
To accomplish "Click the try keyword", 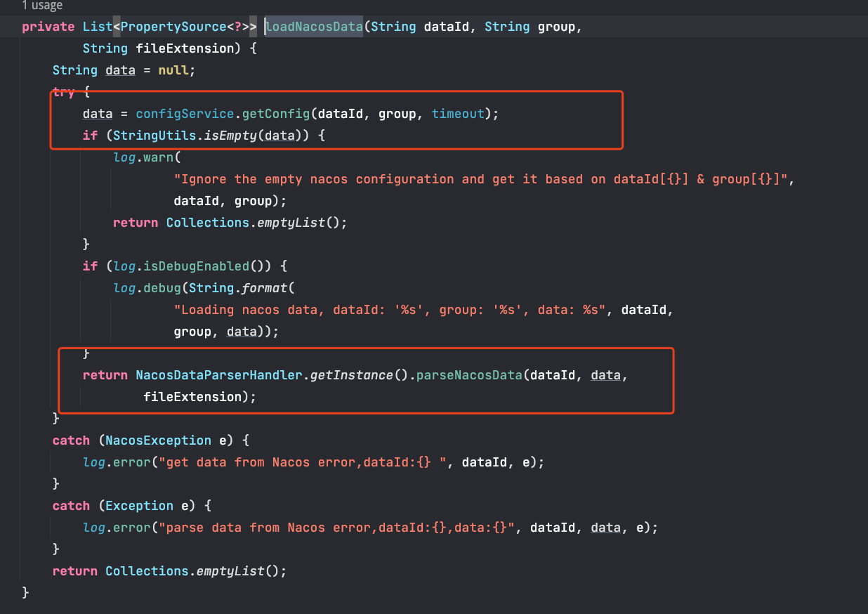I will 63,92.
